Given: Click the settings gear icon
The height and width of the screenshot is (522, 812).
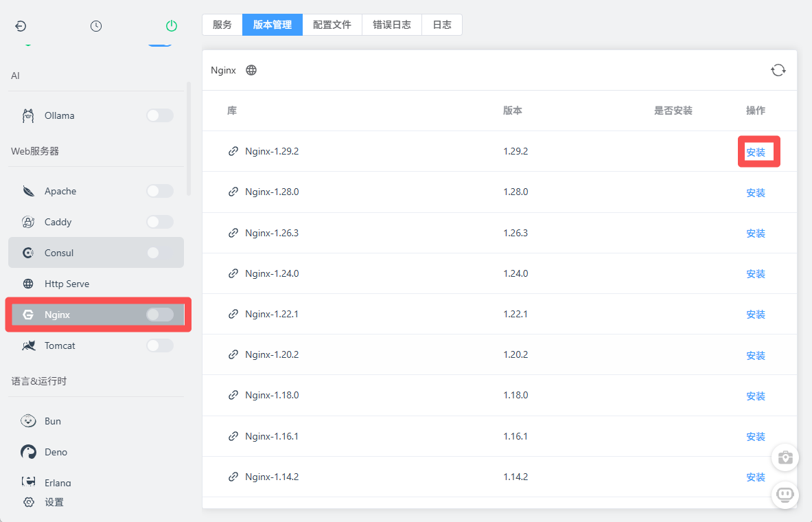Looking at the screenshot, I should click(29, 502).
